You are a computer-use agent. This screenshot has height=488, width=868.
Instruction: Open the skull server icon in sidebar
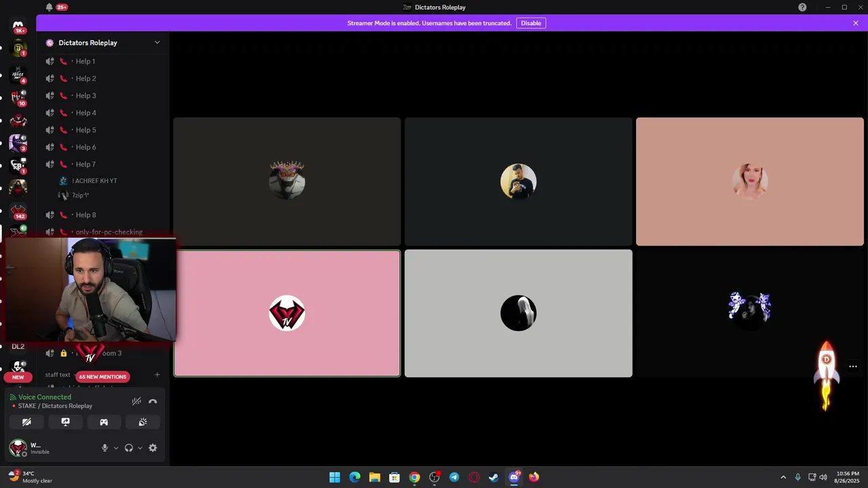pos(18,367)
